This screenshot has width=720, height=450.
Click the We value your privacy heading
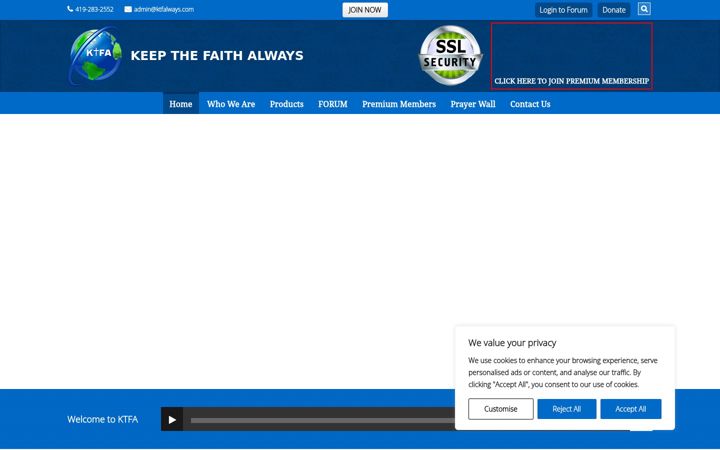(512, 343)
